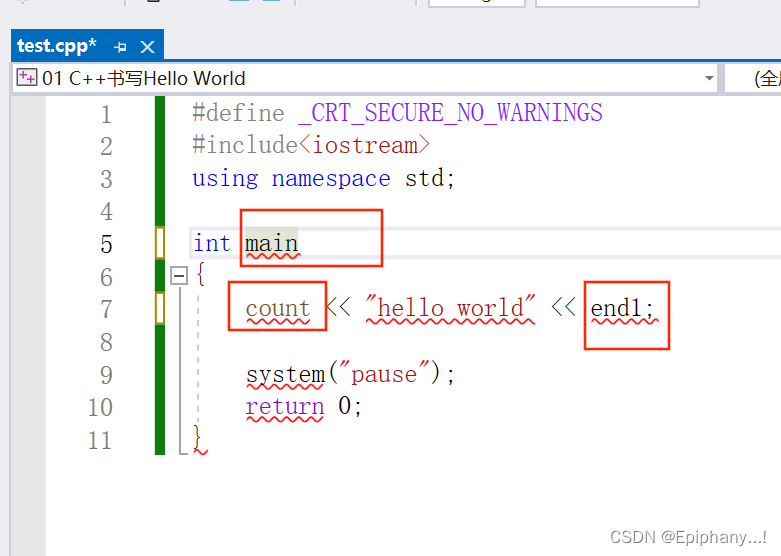Click 'using' keyword on line 3
The height and width of the screenshot is (556, 781).
pyautogui.click(x=225, y=178)
